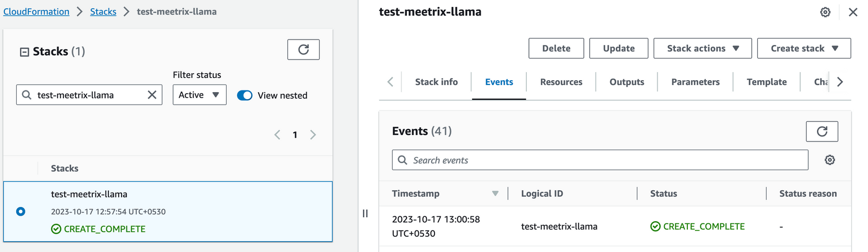Screen dimensions: 868x252
Task: Open Events table preferences gear
Action: [829, 160]
